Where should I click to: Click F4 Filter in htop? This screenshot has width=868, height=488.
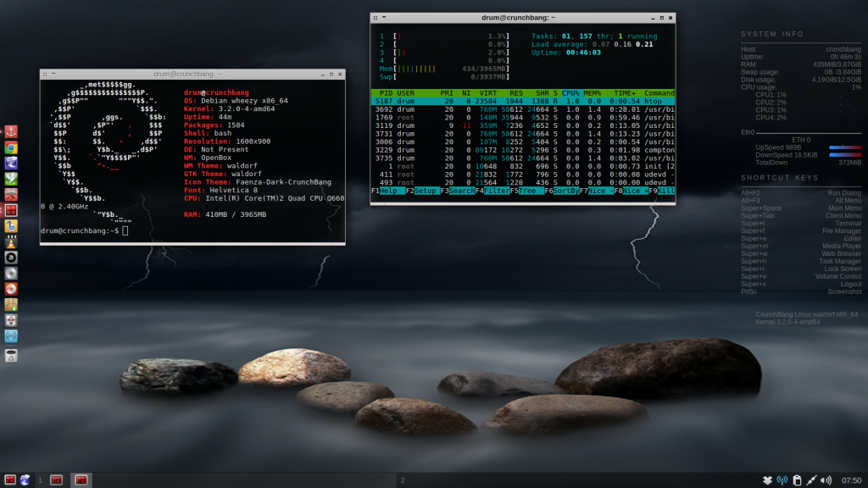(490, 191)
